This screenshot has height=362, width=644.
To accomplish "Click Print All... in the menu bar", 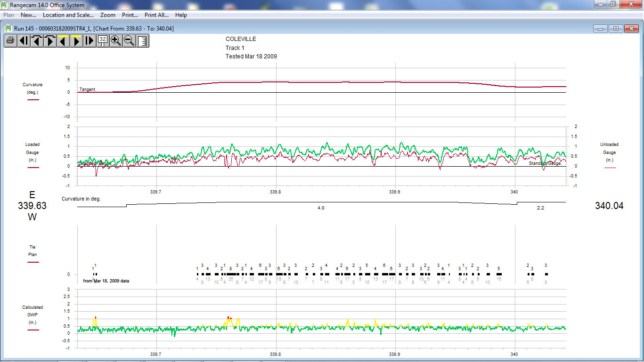I will [156, 15].
